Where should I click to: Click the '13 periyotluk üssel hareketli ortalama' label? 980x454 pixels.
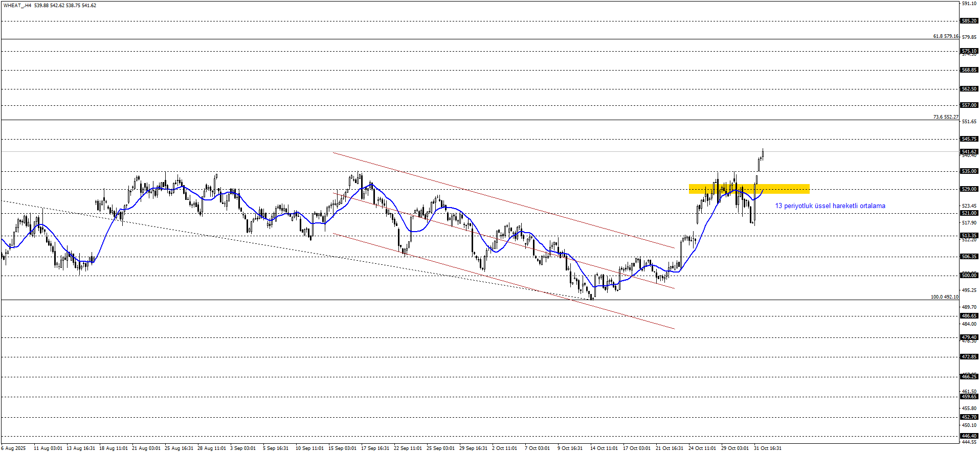point(830,206)
